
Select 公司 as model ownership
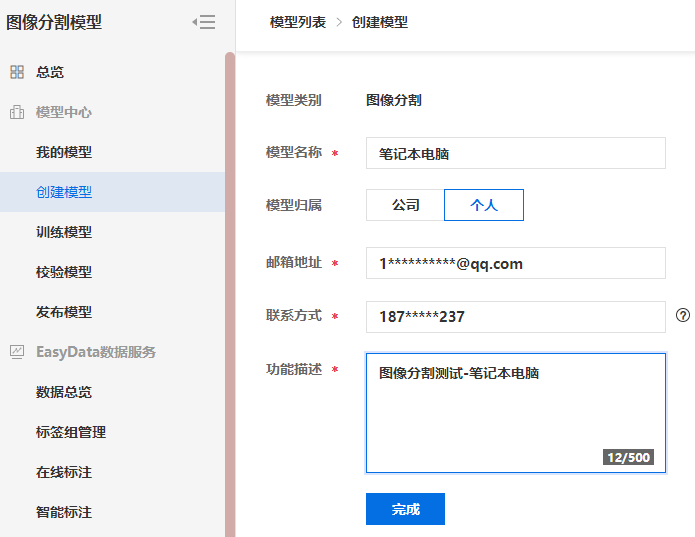(x=405, y=205)
